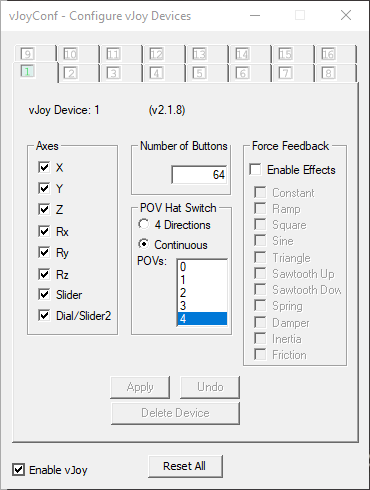Toggle the Enable vJoy checkbox
The height and width of the screenshot is (490, 370).
tap(18, 470)
